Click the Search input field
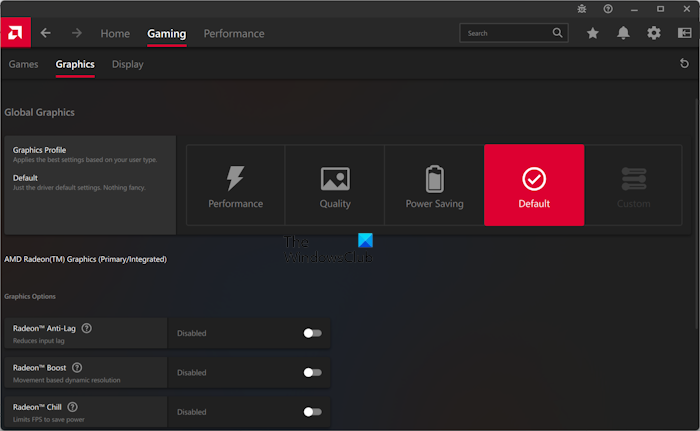 [505, 33]
